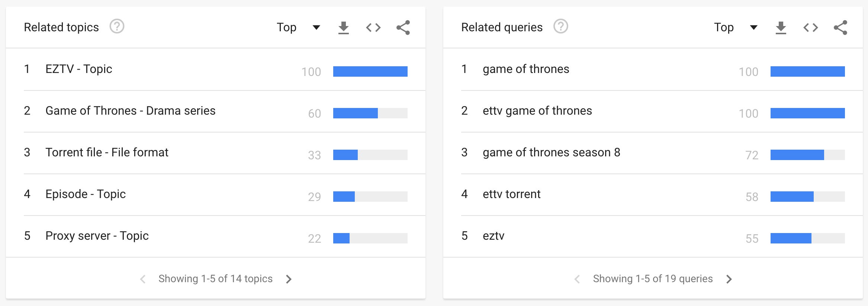Share the Related queries card
The height and width of the screenshot is (306, 868).
(x=840, y=28)
